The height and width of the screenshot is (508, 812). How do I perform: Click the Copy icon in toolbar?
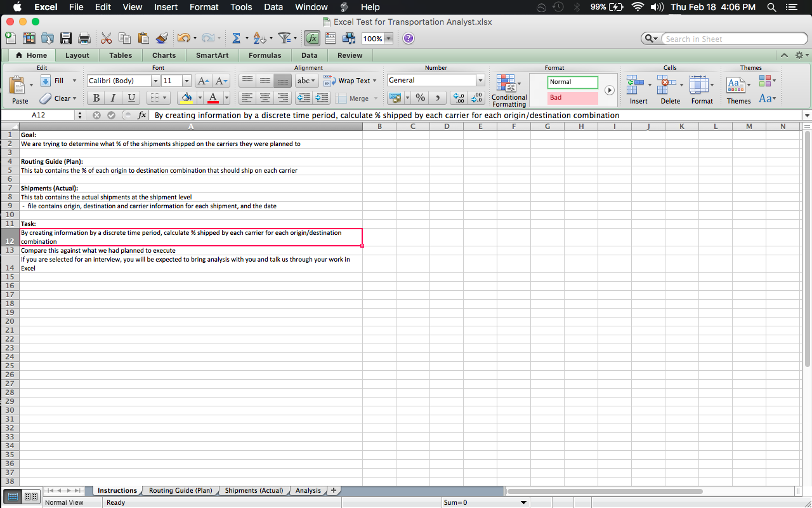coord(124,38)
